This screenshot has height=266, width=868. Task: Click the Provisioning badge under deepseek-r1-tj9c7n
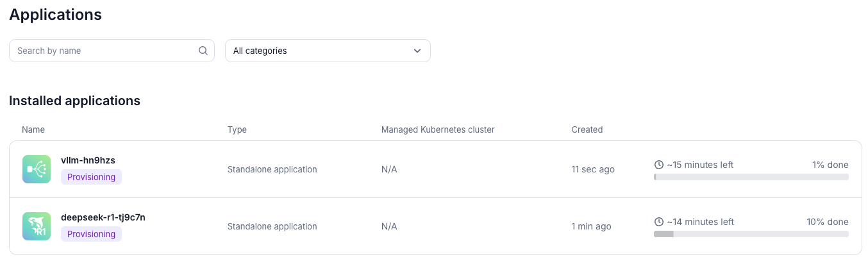click(91, 234)
